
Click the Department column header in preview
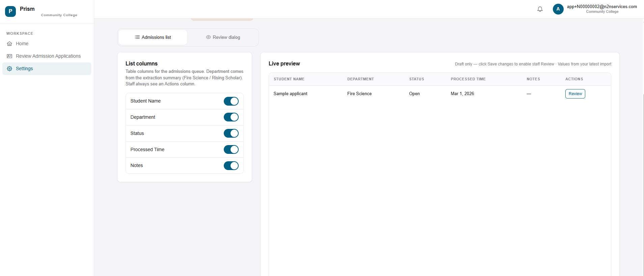click(360, 79)
